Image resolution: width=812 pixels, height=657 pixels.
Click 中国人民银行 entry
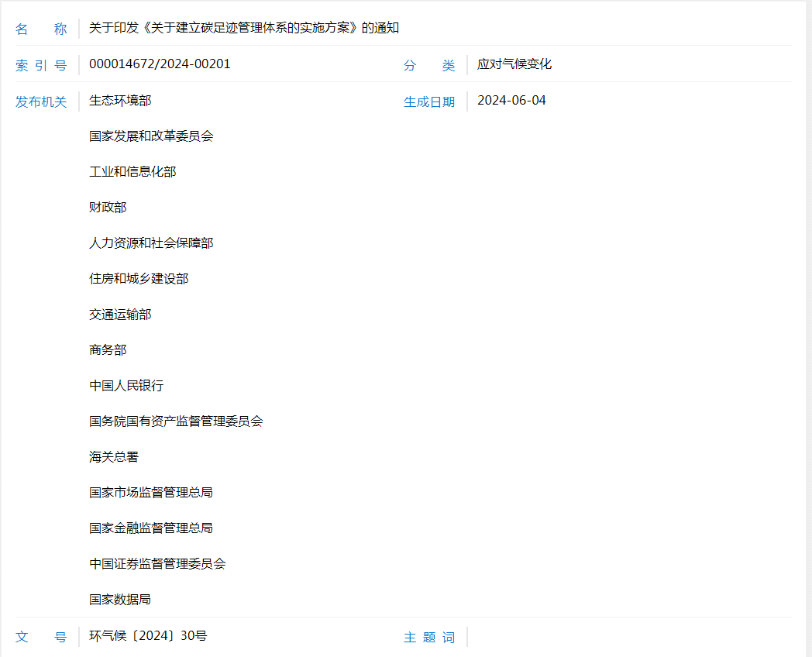click(126, 386)
